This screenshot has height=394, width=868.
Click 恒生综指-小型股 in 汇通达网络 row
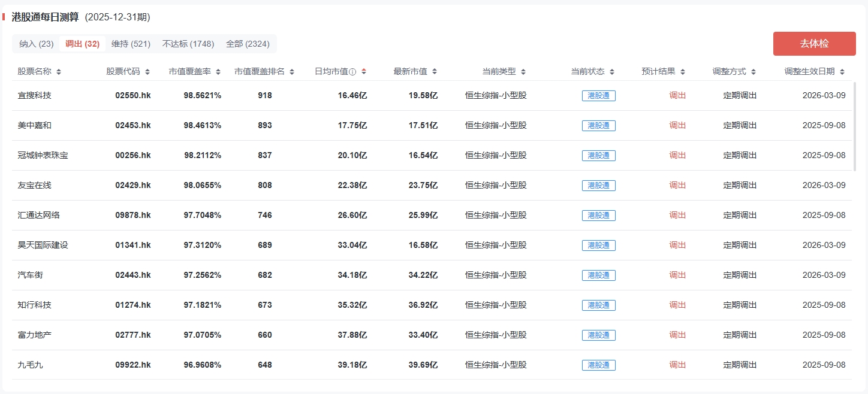click(496, 215)
